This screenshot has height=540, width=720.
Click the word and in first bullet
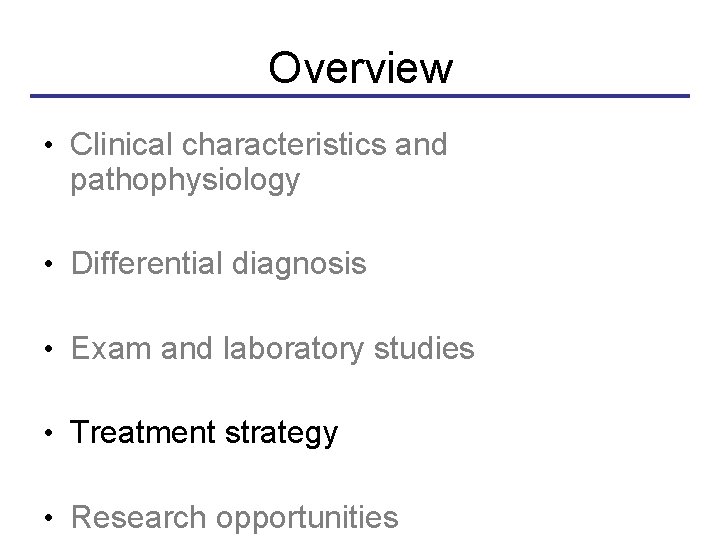click(x=419, y=146)
